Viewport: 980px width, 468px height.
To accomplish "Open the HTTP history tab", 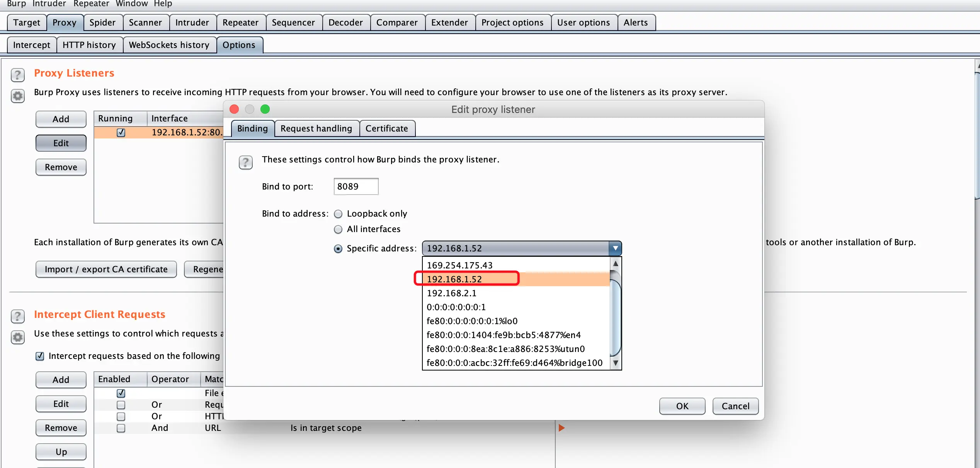I will click(x=89, y=45).
